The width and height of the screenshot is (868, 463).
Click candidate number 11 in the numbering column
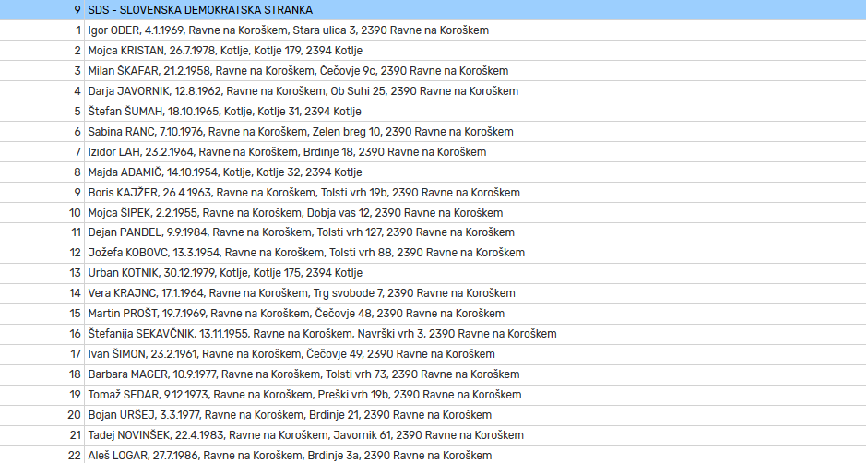76,232
